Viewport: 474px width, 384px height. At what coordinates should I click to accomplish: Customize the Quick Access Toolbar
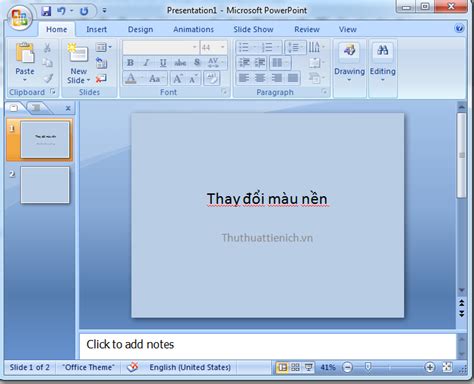coord(104,11)
